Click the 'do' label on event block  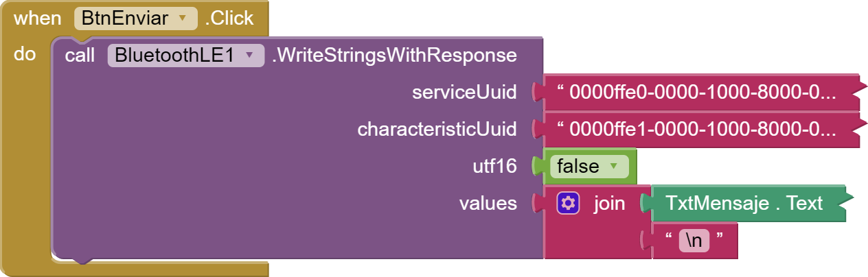coord(25,54)
